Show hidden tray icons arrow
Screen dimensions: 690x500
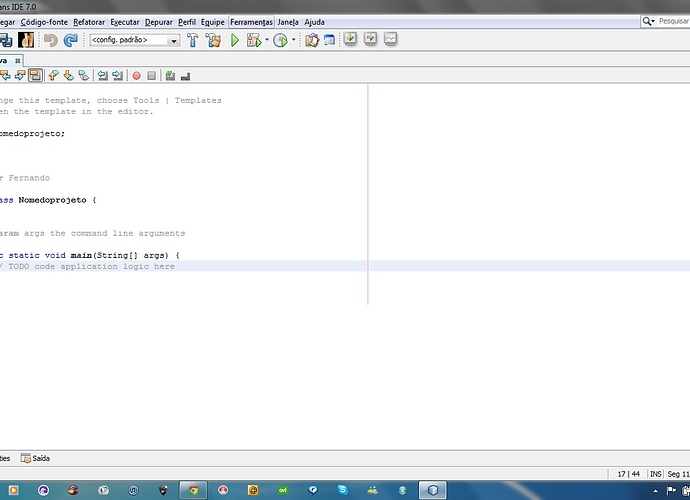coord(655,491)
